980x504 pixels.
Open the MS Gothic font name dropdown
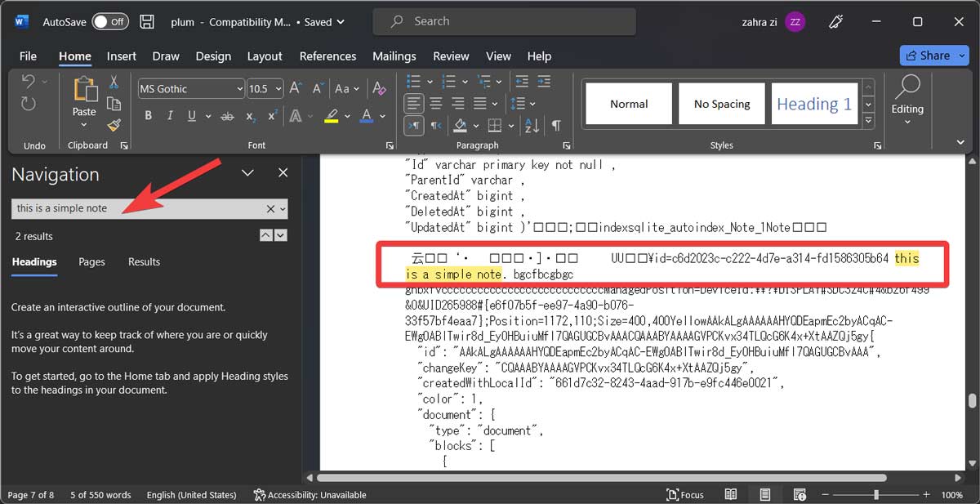[239, 87]
